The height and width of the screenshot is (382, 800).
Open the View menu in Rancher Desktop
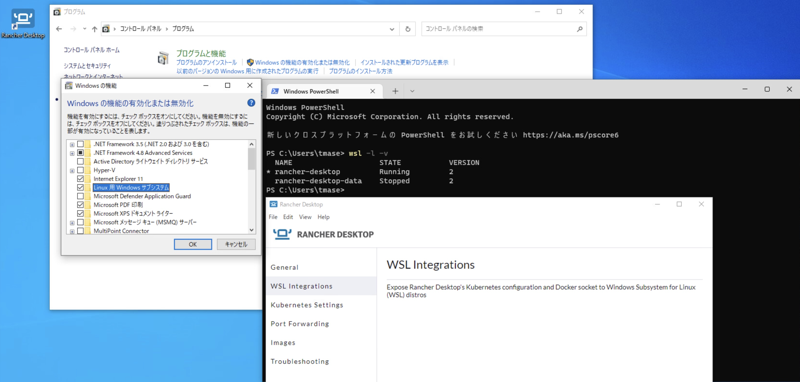(x=305, y=217)
